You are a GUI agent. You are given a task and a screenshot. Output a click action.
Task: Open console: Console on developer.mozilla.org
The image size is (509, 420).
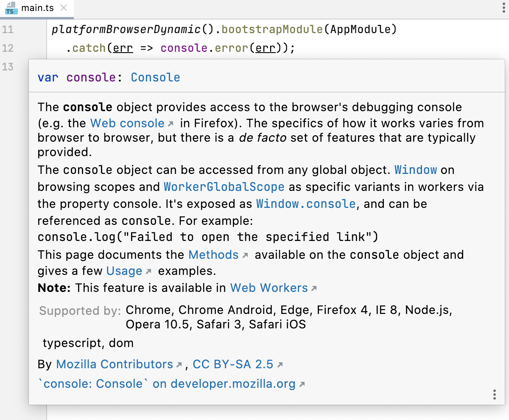pos(168,384)
